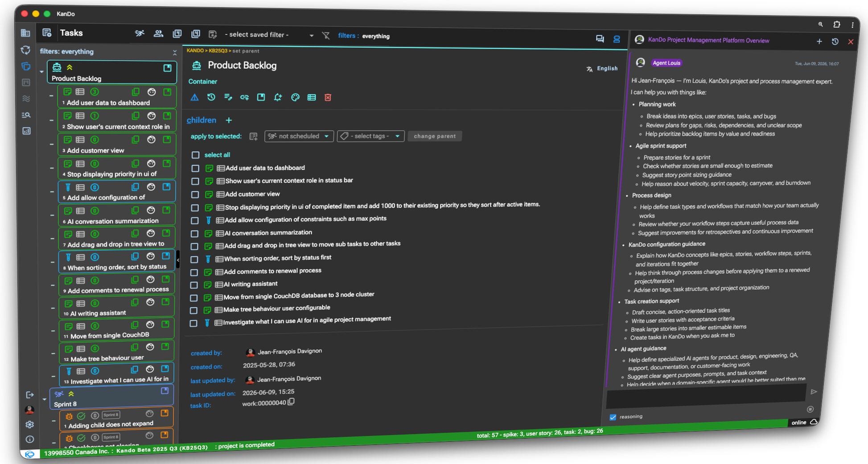Collapse the Product Backlog tree node

tap(41, 71)
